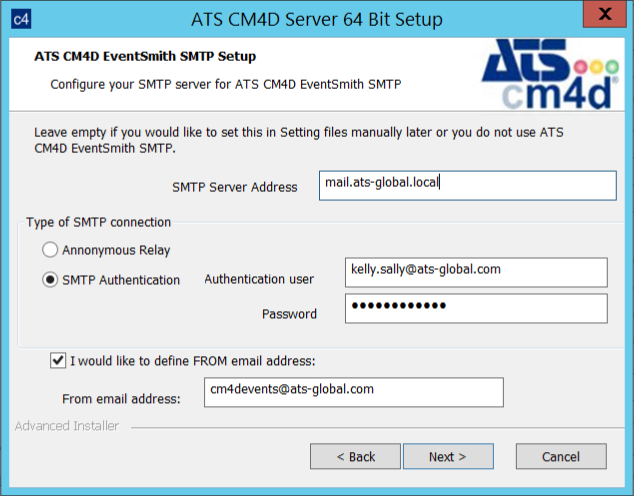Toggle the define FROM email address checkbox
634x496 pixels.
[x=58, y=360]
